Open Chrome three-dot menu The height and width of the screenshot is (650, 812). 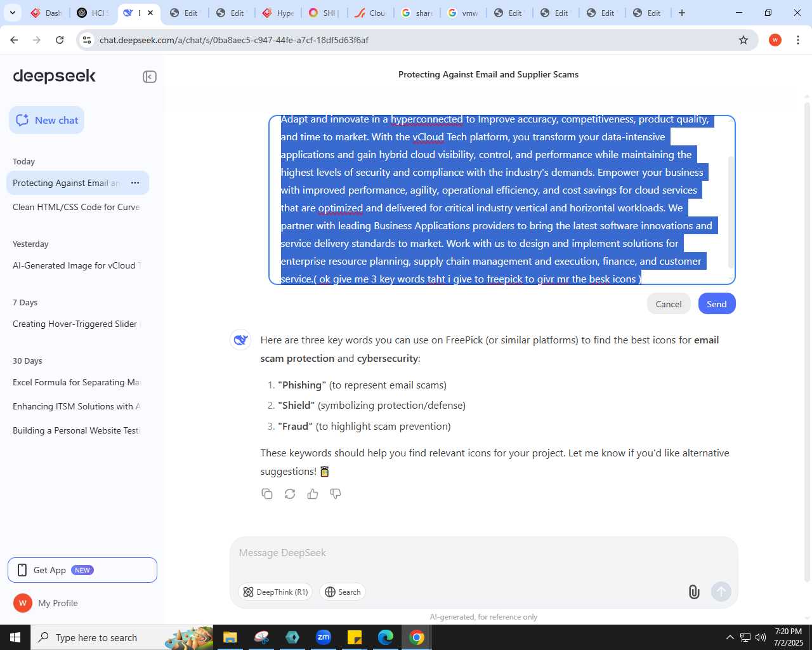pos(798,40)
